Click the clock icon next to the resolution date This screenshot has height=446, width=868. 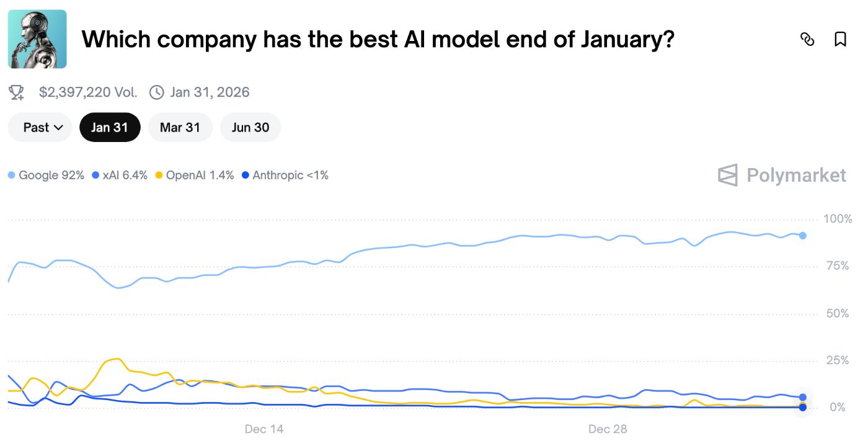[x=156, y=92]
